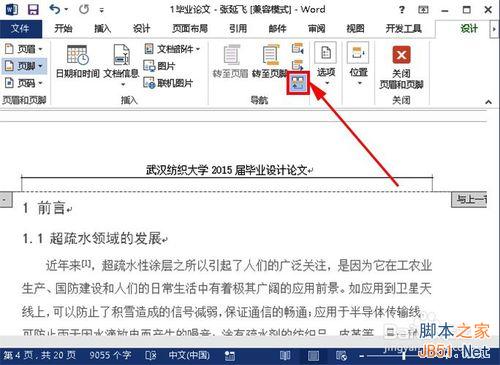Switch to Read Mode view icon
Image resolution: width=500 pixels, height=365 pixels.
pos(285,356)
